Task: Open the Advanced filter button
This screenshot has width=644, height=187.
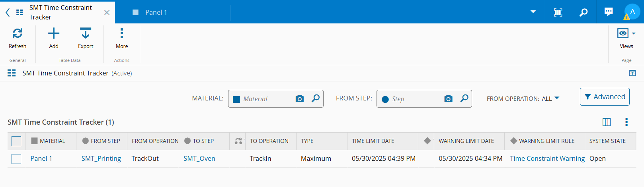Action: (x=605, y=97)
